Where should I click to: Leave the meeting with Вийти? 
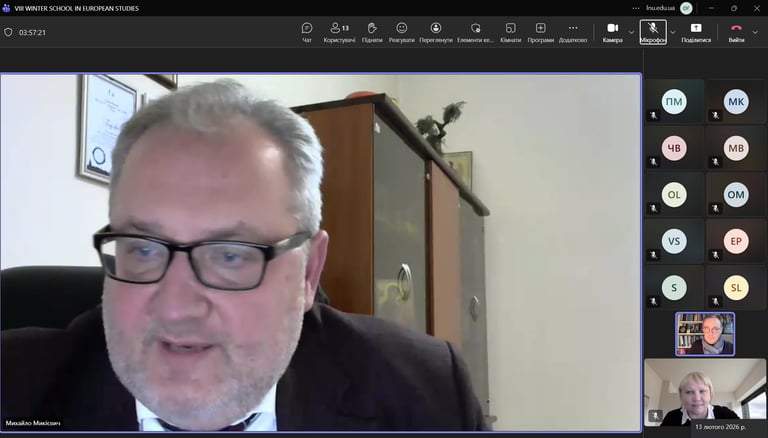pyautogui.click(x=736, y=32)
